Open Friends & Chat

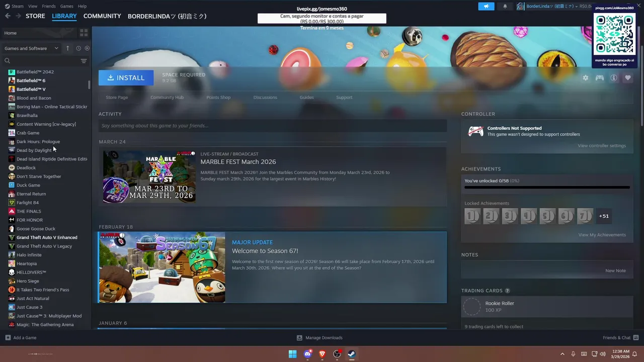tap(620, 338)
